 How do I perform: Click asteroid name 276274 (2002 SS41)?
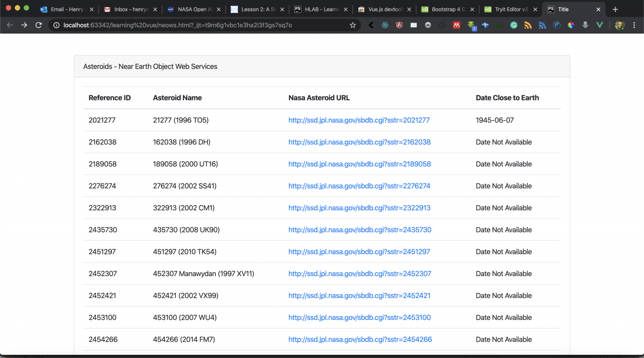coord(184,186)
